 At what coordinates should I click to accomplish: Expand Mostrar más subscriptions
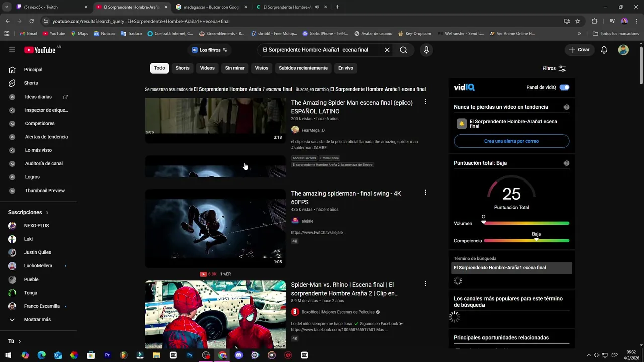[38, 319]
